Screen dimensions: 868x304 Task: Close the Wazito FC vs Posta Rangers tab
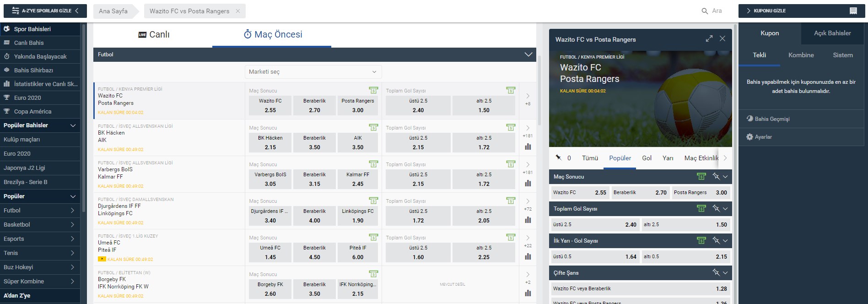coord(237,11)
